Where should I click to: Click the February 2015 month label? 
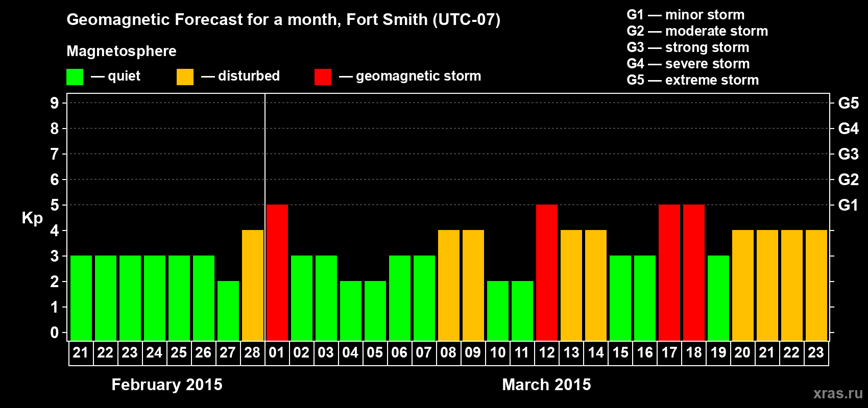(x=167, y=385)
